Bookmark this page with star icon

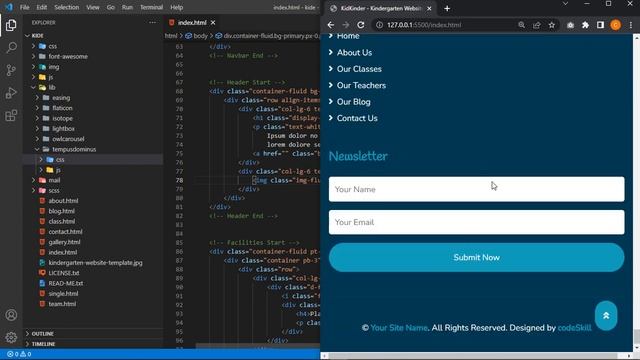point(551,25)
